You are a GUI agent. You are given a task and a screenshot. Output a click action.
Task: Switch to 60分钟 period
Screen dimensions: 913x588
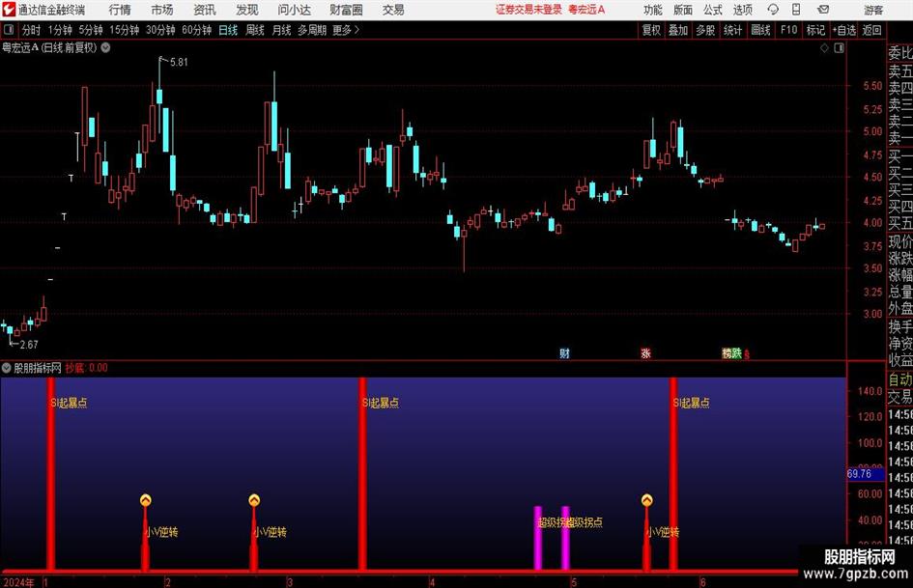pos(196,30)
